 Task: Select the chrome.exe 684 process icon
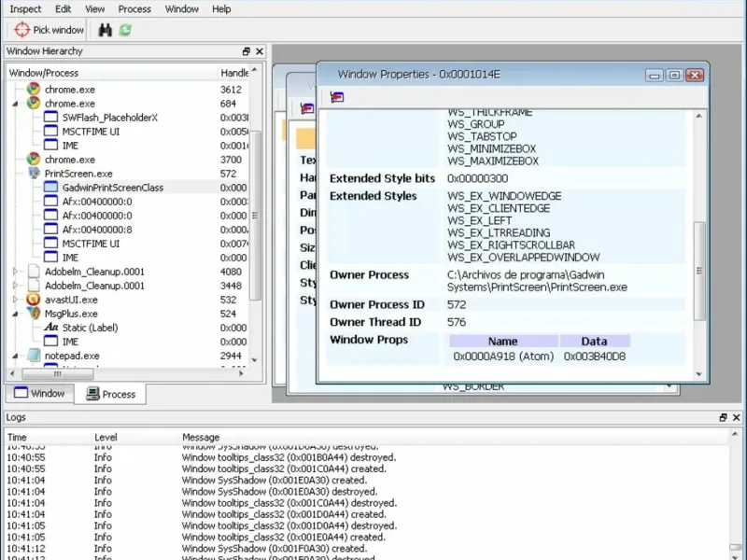tap(34, 103)
